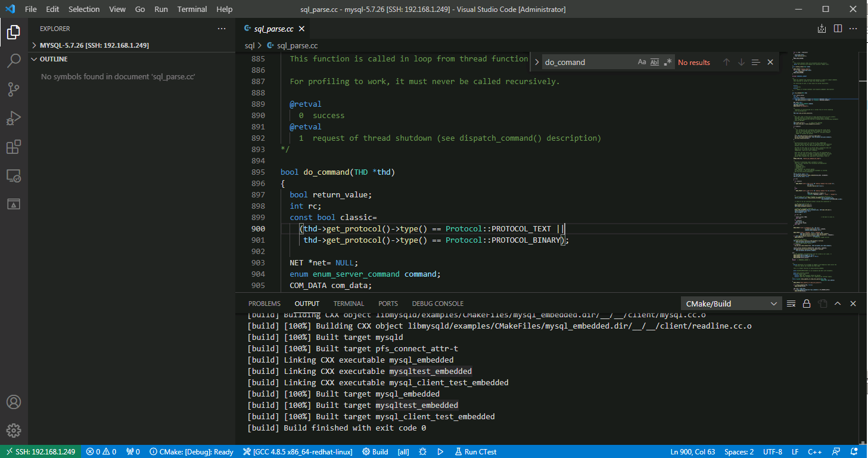Click Build in the status bar
The width and height of the screenshot is (868, 458).
click(x=375, y=451)
